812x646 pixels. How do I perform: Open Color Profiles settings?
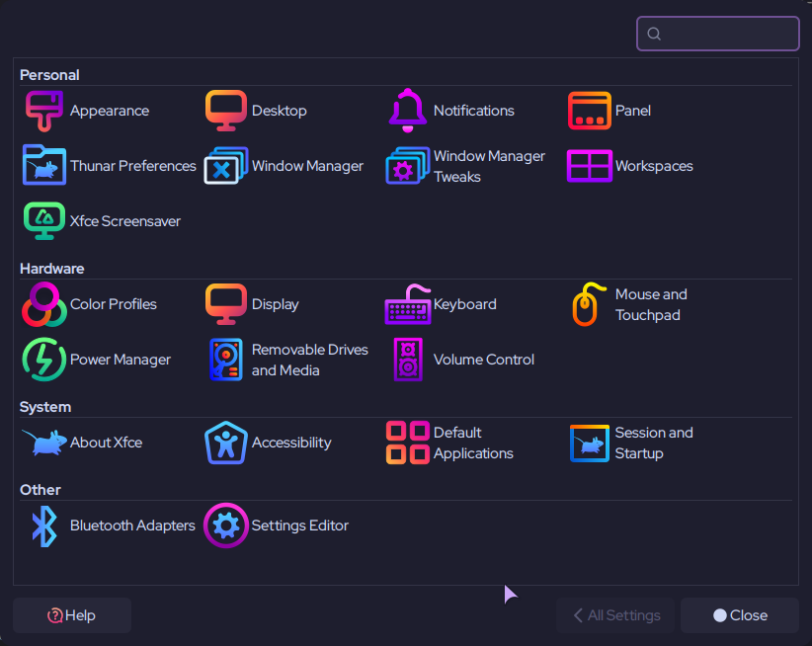pyautogui.click(x=44, y=304)
